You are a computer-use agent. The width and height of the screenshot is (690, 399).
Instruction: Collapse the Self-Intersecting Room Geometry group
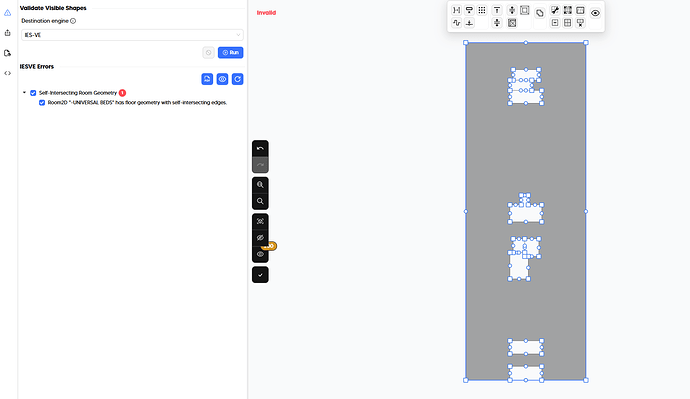(x=24, y=92)
